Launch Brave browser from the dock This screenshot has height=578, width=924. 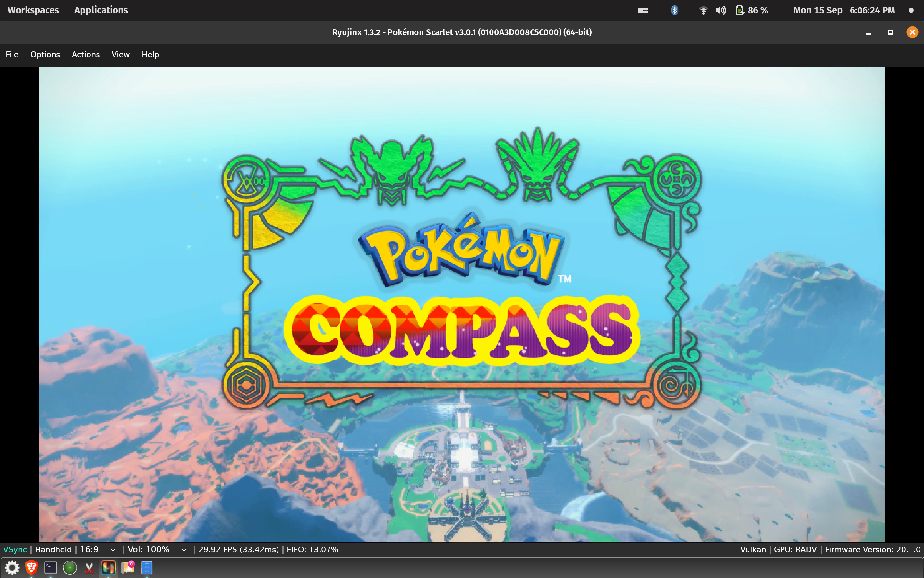31,568
